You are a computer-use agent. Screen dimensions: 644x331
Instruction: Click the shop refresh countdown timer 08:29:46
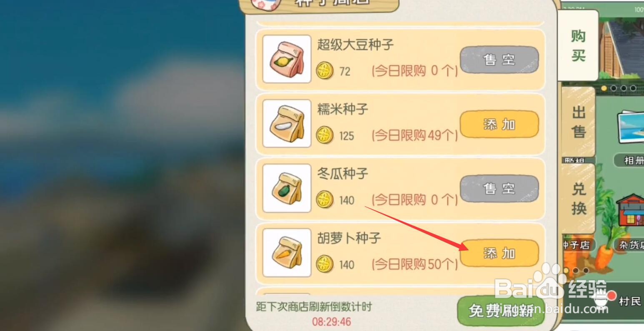331,321
